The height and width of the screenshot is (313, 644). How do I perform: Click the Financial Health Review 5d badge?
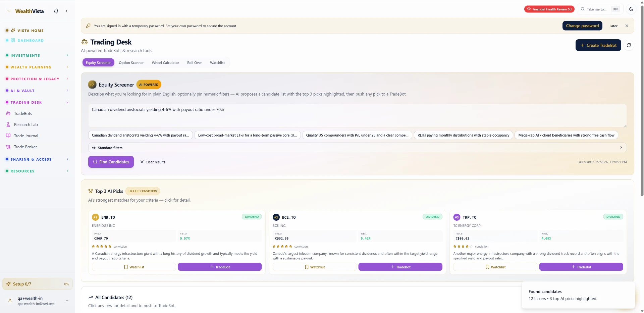pos(549,9)
